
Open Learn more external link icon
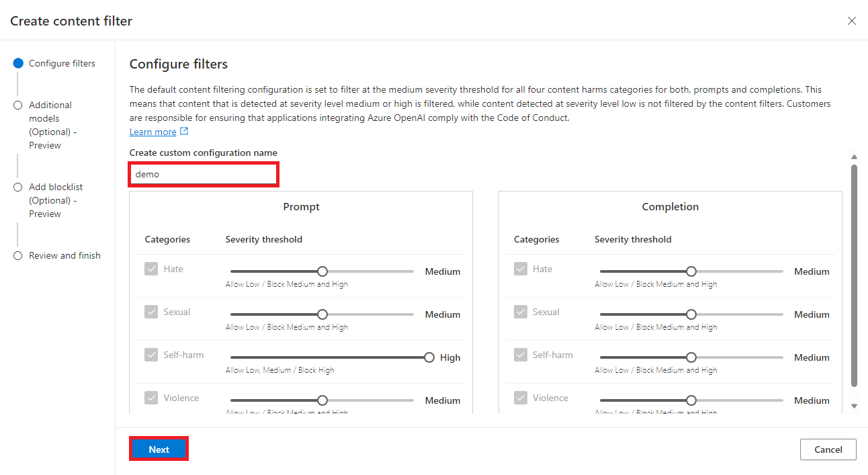(185, 132)
